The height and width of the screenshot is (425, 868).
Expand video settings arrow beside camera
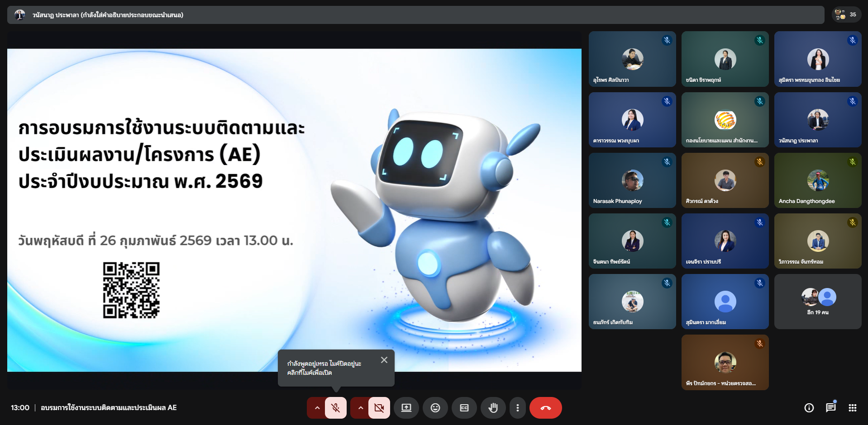click(360, 408)
